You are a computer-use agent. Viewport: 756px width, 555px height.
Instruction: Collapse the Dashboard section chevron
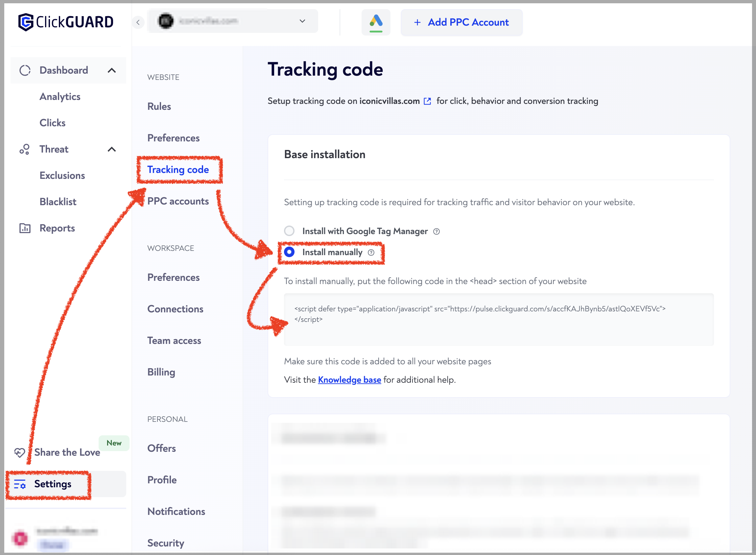112,70
